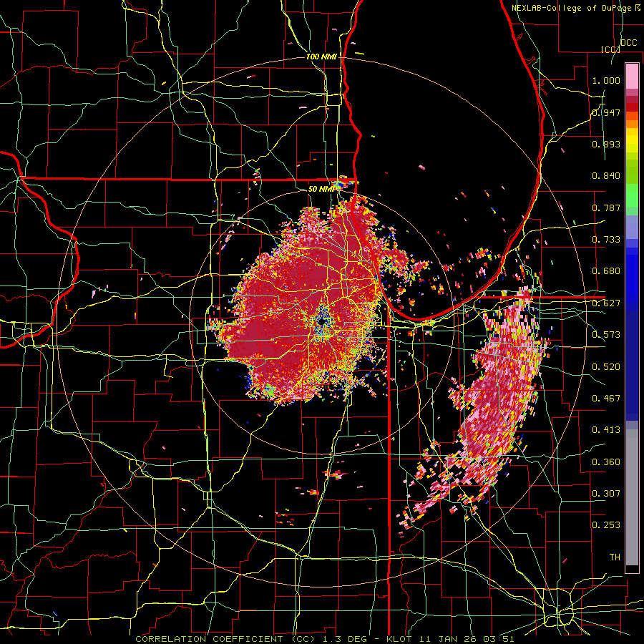Click the KLOT station identifier
Screen dimensions: 644x644
pos(399,639)
